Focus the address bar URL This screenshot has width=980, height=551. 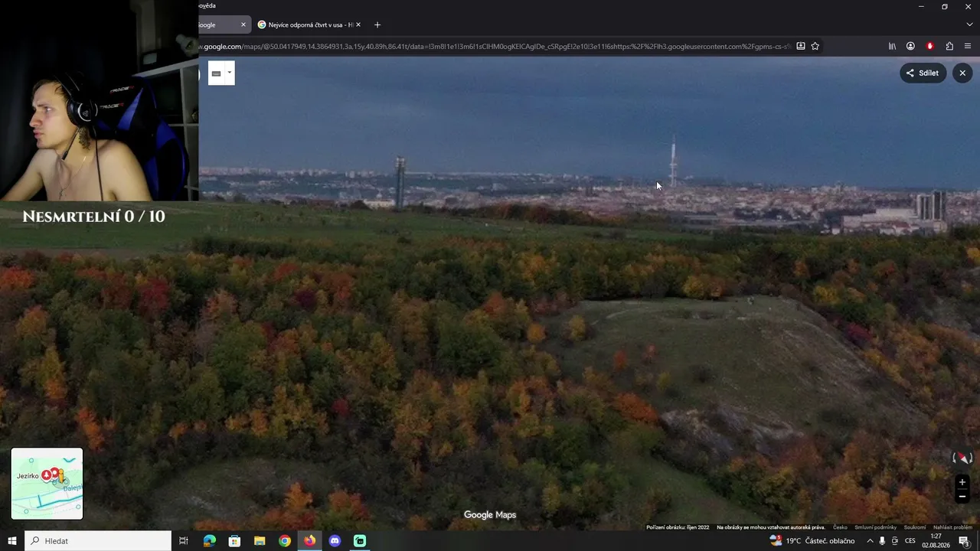coord(494,47)
